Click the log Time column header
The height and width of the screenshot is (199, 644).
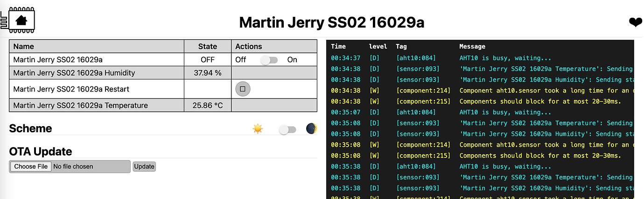point(338,47)
